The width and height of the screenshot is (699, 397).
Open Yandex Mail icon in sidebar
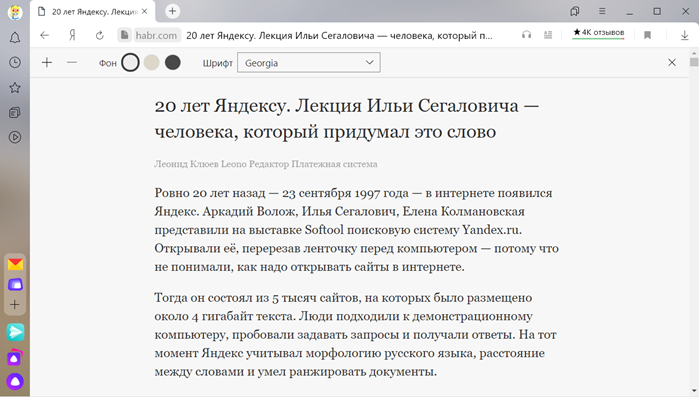coord(15,264)
